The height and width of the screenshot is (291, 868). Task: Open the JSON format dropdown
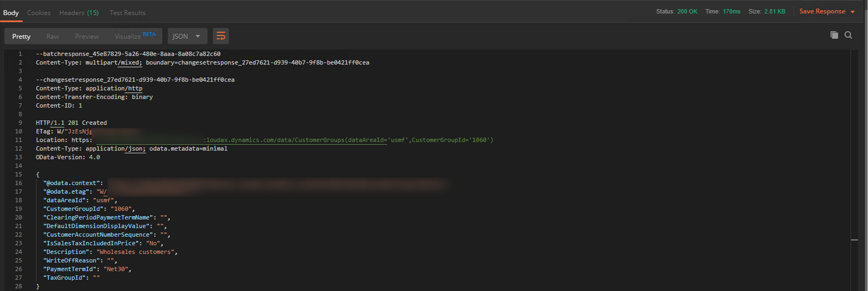tap(187, 36)
